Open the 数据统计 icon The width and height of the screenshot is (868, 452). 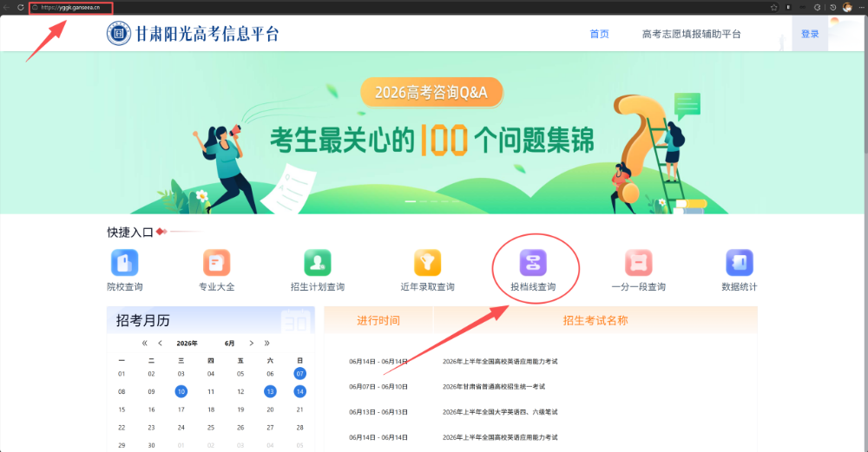click(x=739, y=263)
